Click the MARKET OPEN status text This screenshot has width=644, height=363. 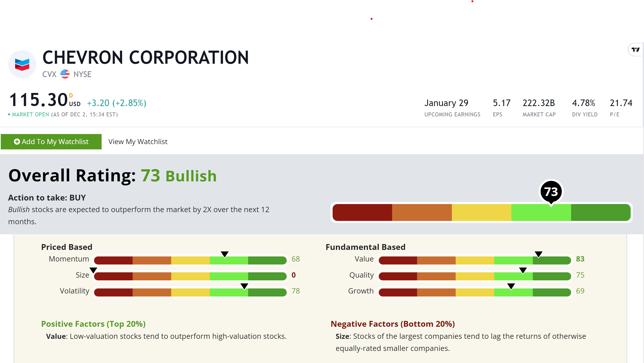(x=31, y=115)
